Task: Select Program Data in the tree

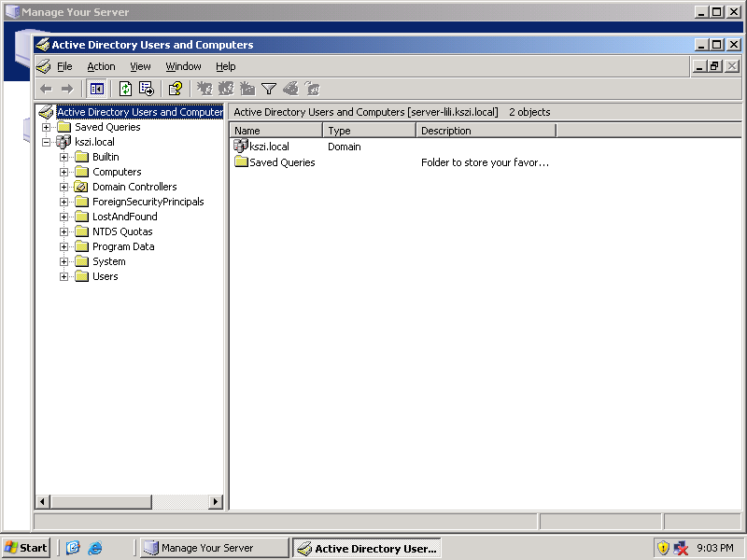Action: tap(123, 246)
